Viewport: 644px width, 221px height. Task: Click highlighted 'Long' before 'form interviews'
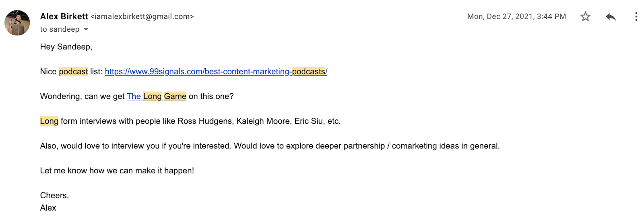[49, 121]
